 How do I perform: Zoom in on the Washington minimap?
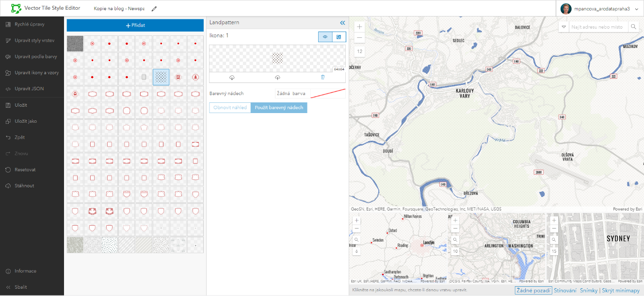[x=455, y=220]
